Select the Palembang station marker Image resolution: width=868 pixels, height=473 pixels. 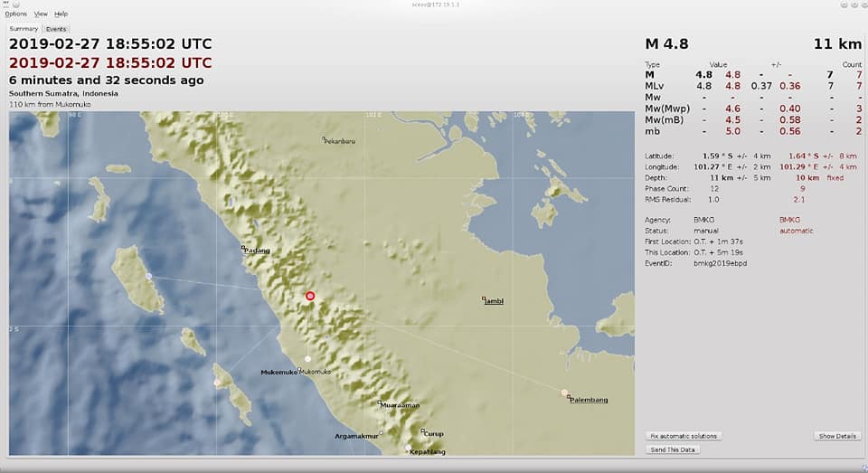tap(564, 393)
